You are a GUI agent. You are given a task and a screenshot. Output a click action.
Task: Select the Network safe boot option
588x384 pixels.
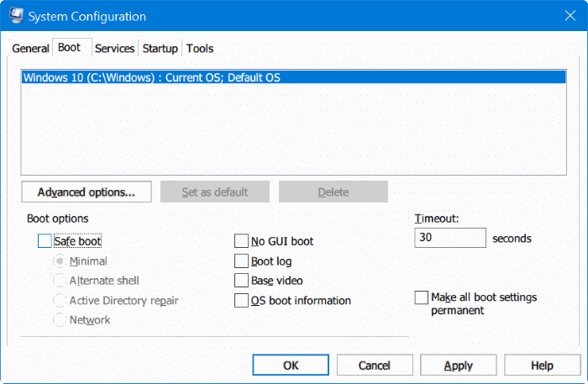click(x=60, y=320)
